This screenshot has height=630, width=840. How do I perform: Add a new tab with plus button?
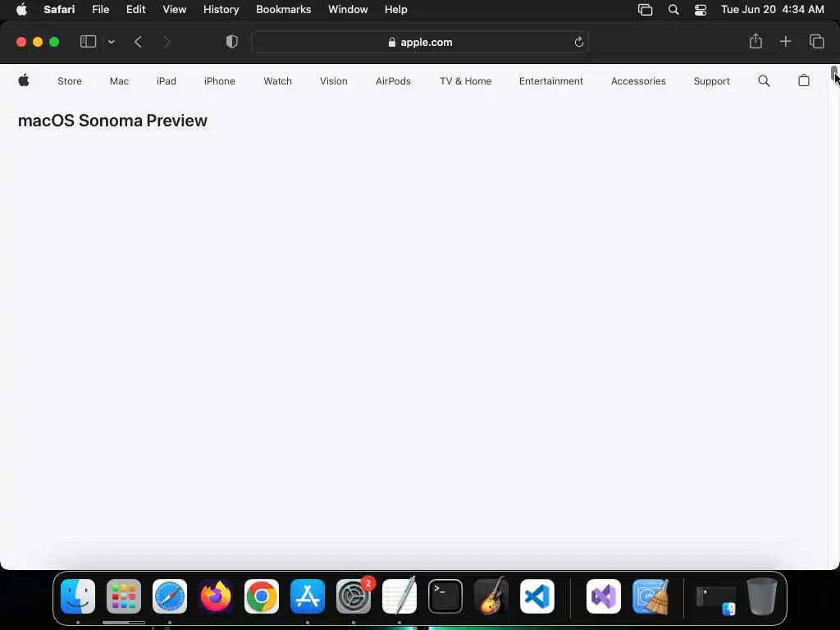[785, 41]
